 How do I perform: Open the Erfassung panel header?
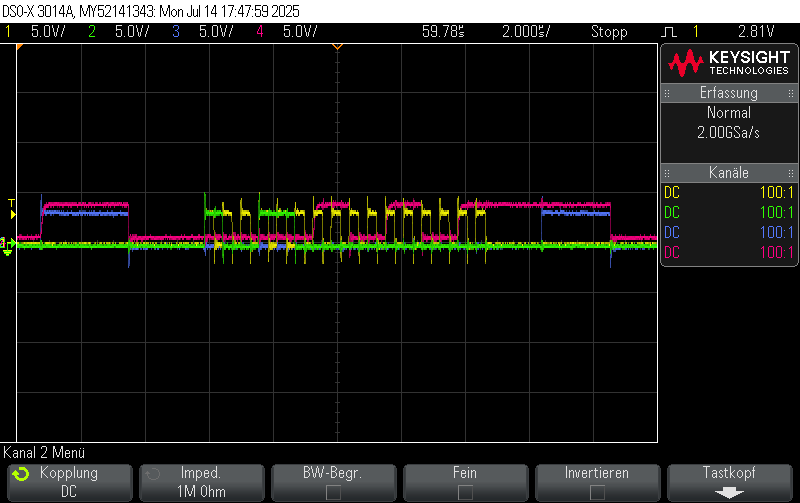point(729,93)
